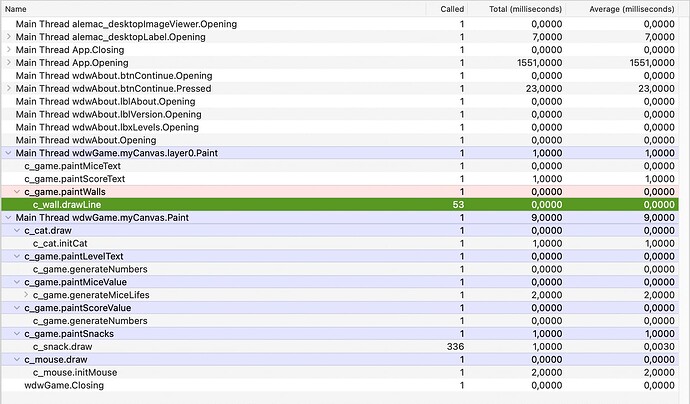Click the 1551,0000 total for App.Opening
Image resolution: width=690 pixels, height=404 pixels.
point(540,62)
